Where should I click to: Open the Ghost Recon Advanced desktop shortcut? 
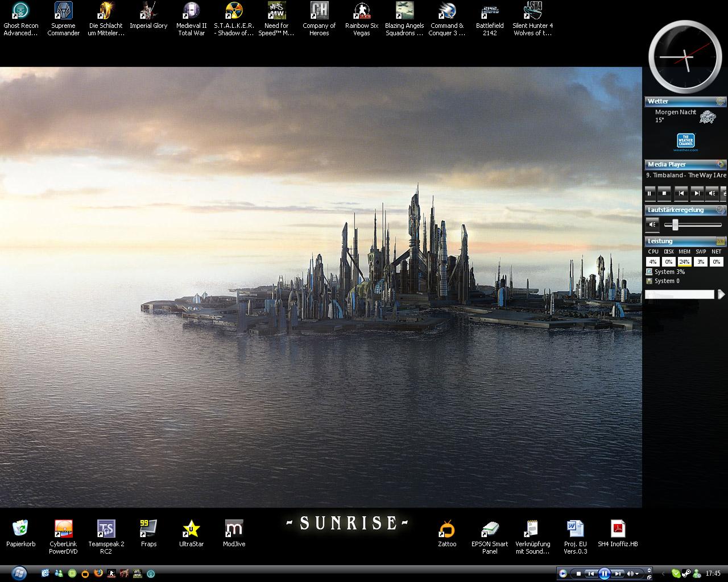(20, 19)
